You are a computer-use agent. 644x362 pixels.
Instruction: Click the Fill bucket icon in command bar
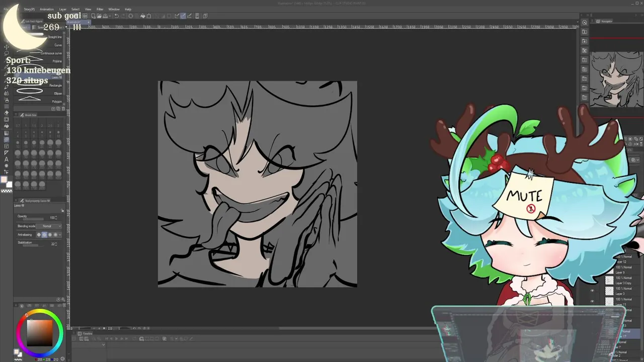tap(143, 16)
